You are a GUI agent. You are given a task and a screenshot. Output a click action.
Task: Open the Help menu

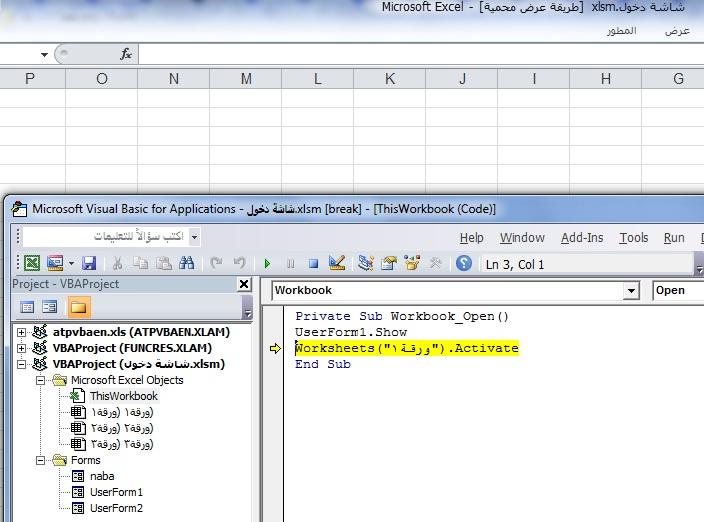471,237
